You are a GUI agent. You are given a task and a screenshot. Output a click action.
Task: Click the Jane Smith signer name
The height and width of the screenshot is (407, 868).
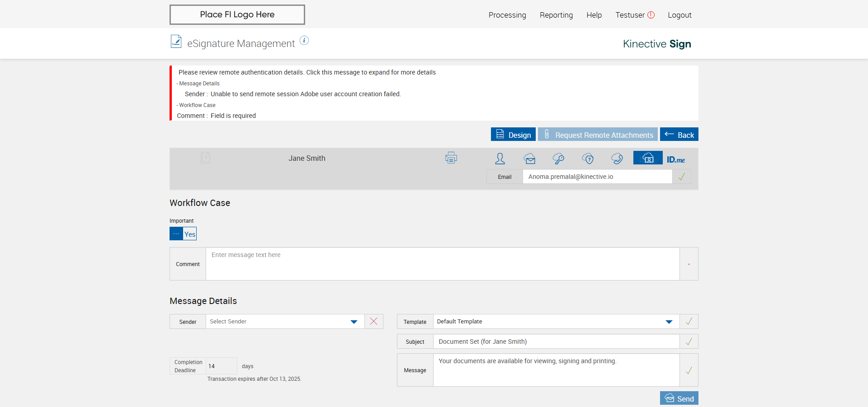[307, 158]
